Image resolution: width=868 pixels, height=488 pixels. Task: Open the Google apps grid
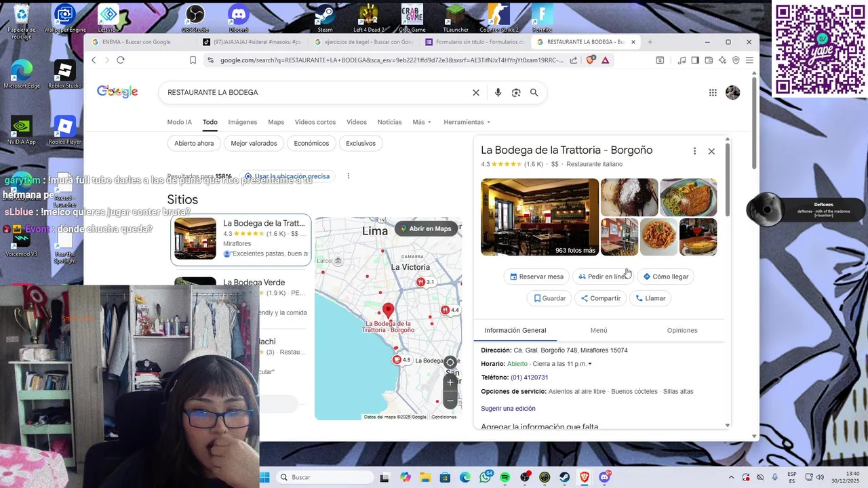tap(713, 93)
